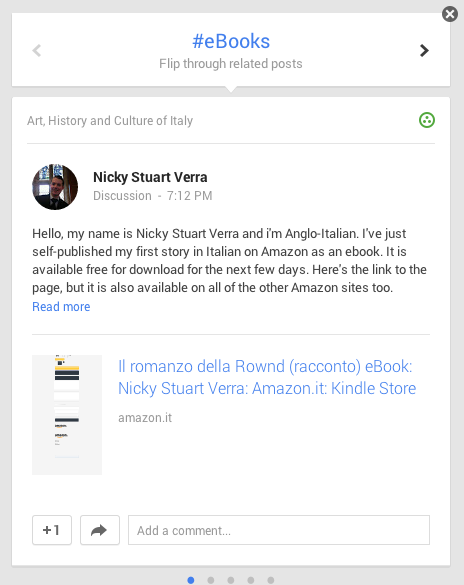Go to previous related post arrow
464x585 pixels.
(37, 50)
